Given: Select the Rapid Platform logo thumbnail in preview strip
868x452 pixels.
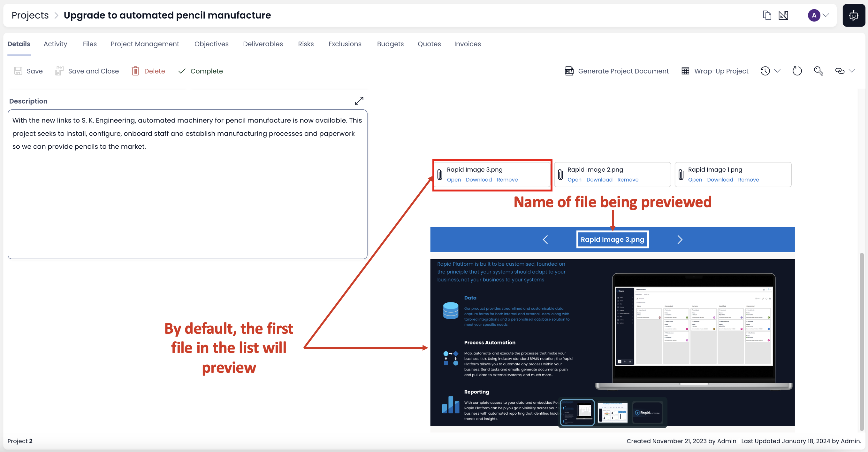Looking at the screenshot, I should [x=648, y=412].
